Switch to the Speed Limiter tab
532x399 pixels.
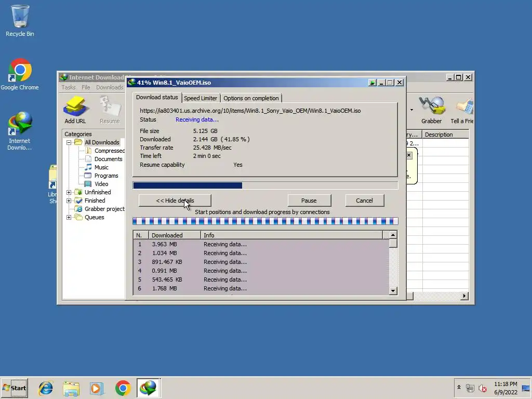(x=201, y=98)
